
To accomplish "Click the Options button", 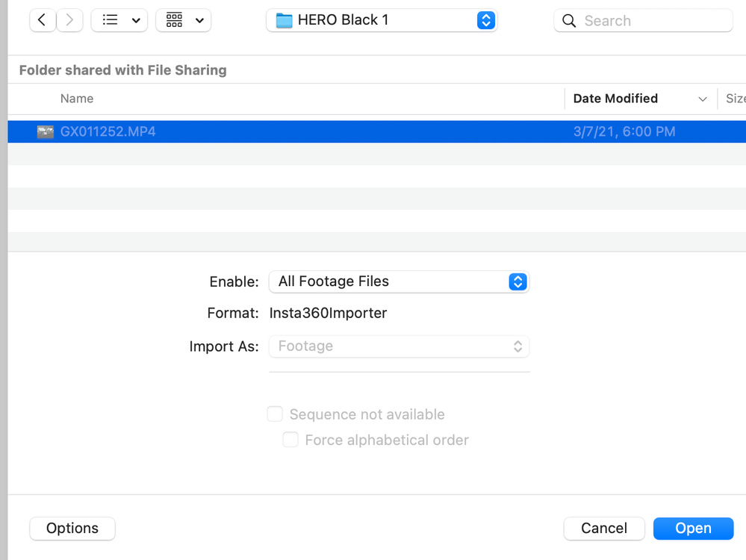I will [x=72, y=528].
